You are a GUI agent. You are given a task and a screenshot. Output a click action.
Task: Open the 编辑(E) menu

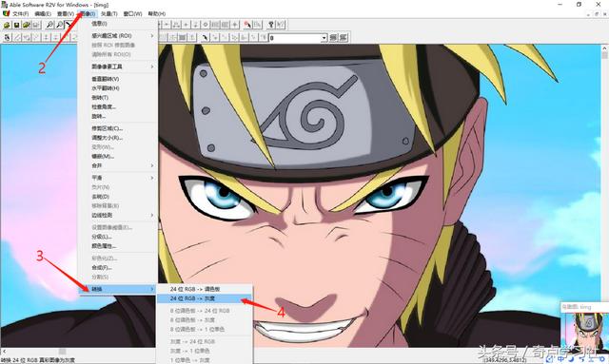[x=43, y=13]
